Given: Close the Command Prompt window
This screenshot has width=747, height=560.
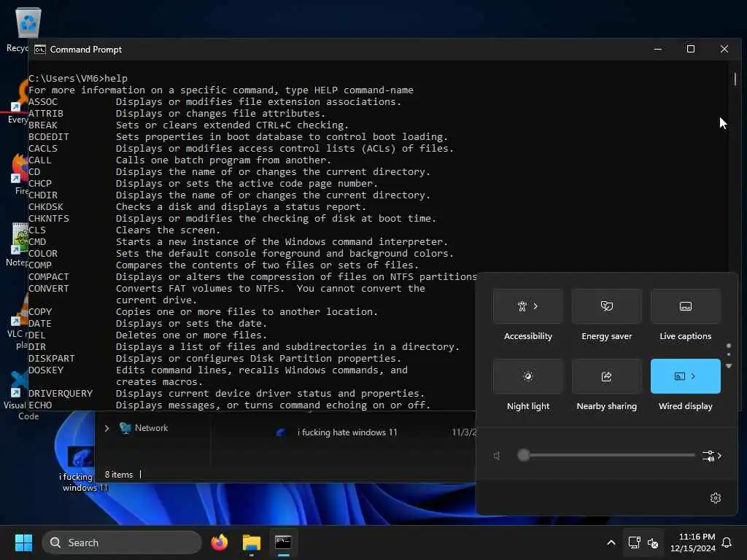Looking at the screenshot, I should (724, 49).
